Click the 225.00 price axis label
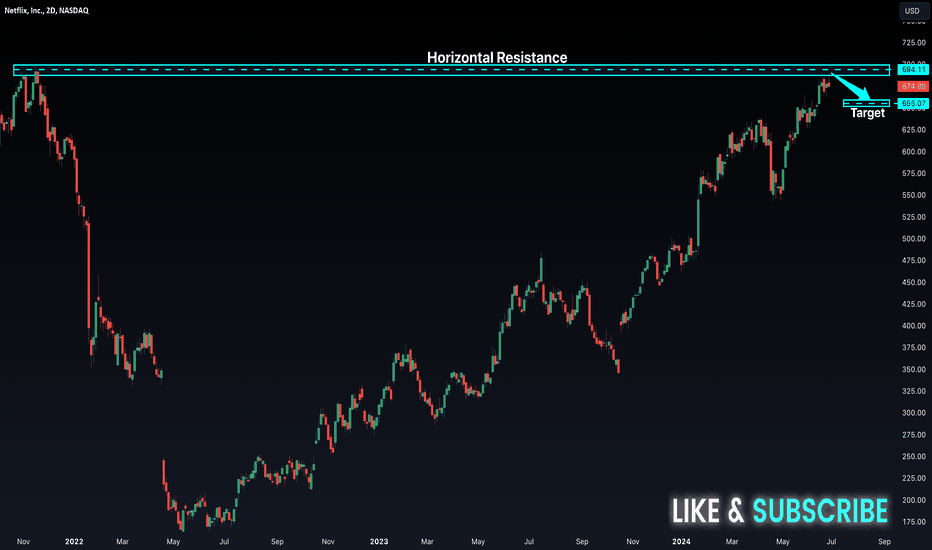 point(914,478)
